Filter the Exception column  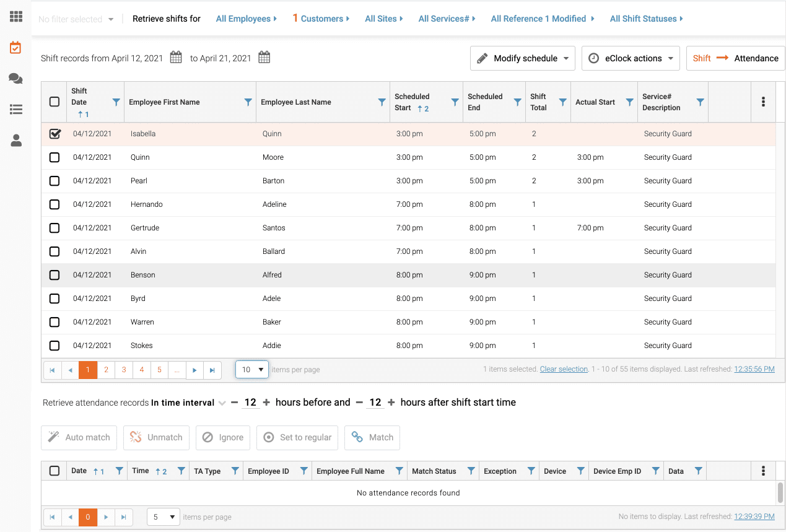pyautogui.click(x=531, y=471)
